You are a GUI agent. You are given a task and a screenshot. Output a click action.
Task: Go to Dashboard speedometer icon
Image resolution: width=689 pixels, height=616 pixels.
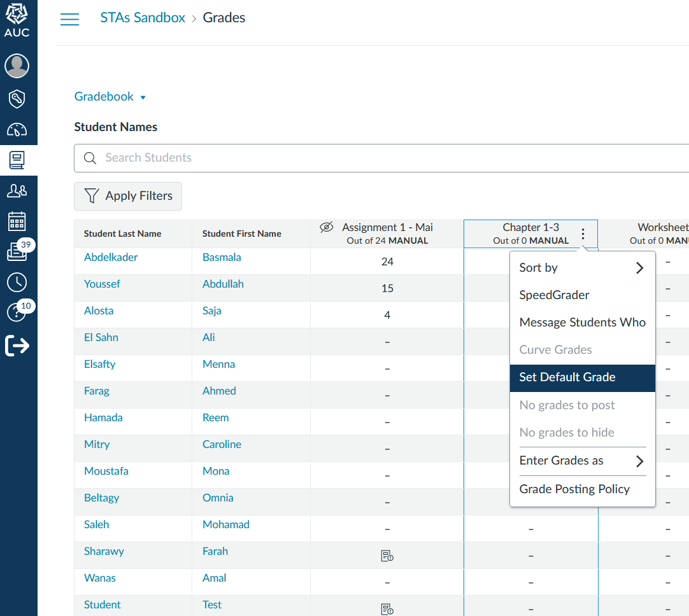17,130
